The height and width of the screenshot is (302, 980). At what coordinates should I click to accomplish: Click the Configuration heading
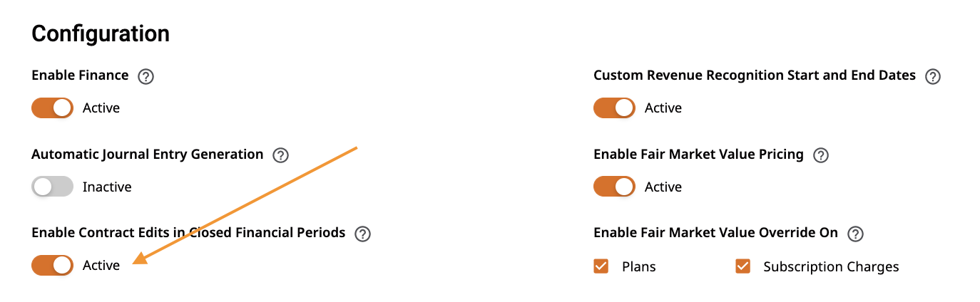tap(101, 33)
